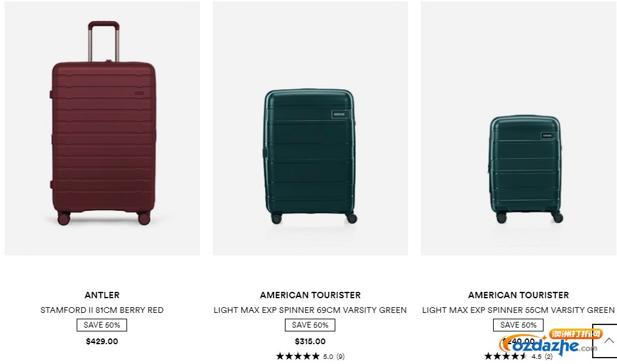Screen dimensions: 617x364
Task: Click the $429.00 price of Antler suitcase
Action: (102, 342)
